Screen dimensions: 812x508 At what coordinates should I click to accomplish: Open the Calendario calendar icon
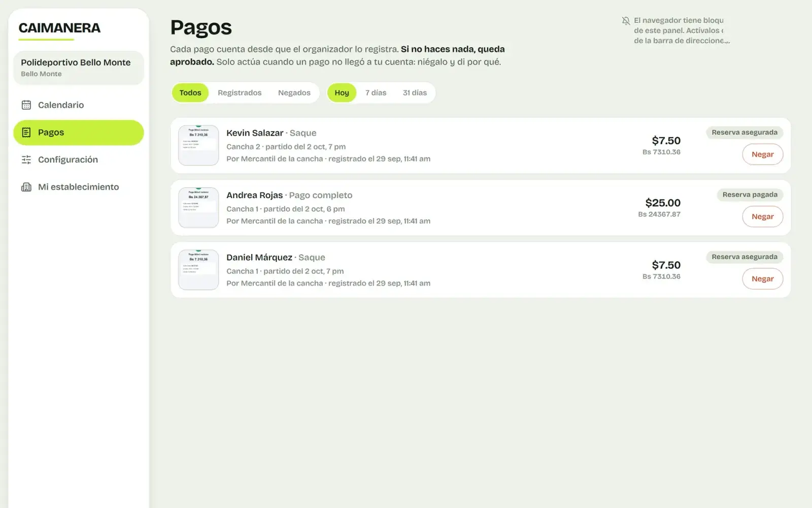pos(26,105)
